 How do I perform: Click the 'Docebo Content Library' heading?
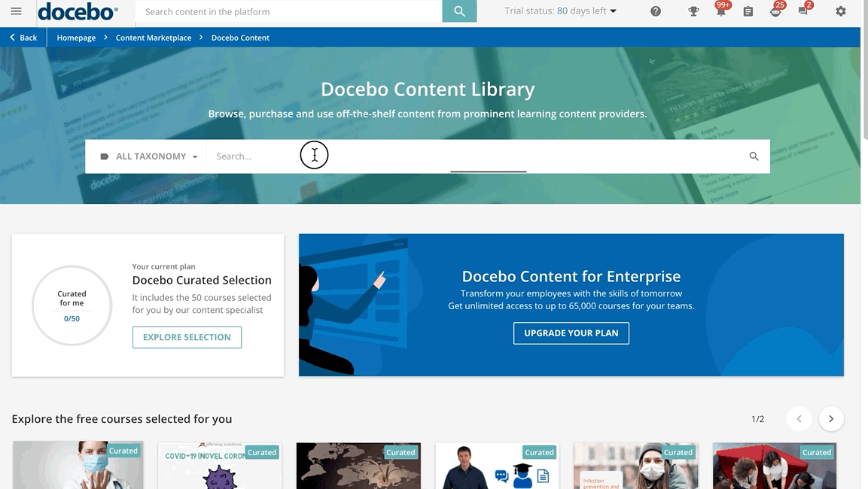click(x=428, y=89)
